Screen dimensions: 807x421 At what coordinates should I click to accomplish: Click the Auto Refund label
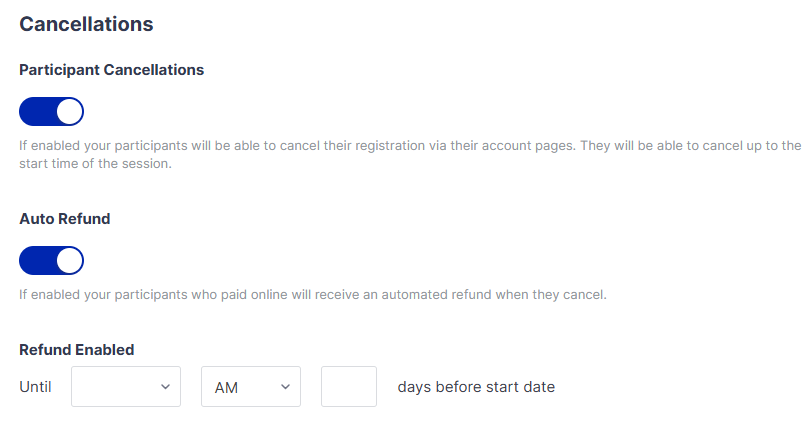click(x=64, y=219)
